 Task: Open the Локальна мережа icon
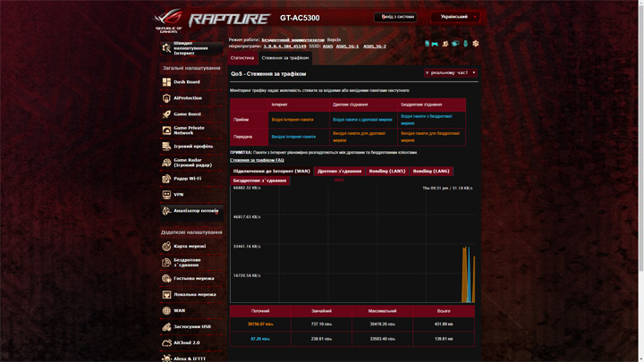pyautogui.click(x=166, y=294)
